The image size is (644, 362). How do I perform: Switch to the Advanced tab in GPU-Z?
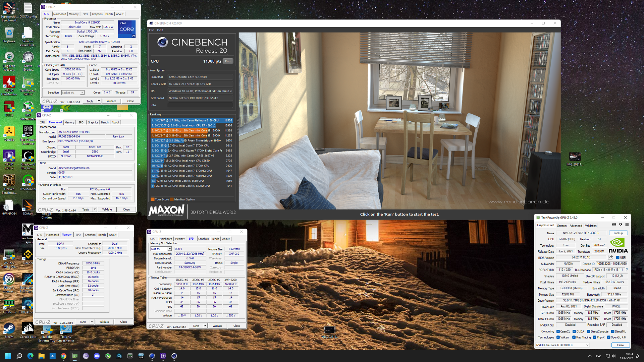576,226
